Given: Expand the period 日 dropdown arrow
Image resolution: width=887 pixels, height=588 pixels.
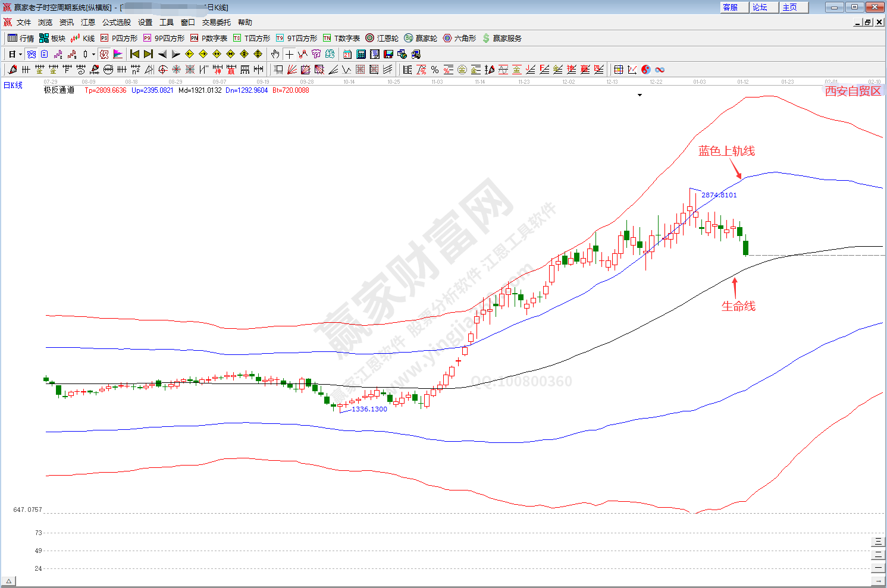Looking at the screenshot, I should pyautogui.click(x=20, y=54).
